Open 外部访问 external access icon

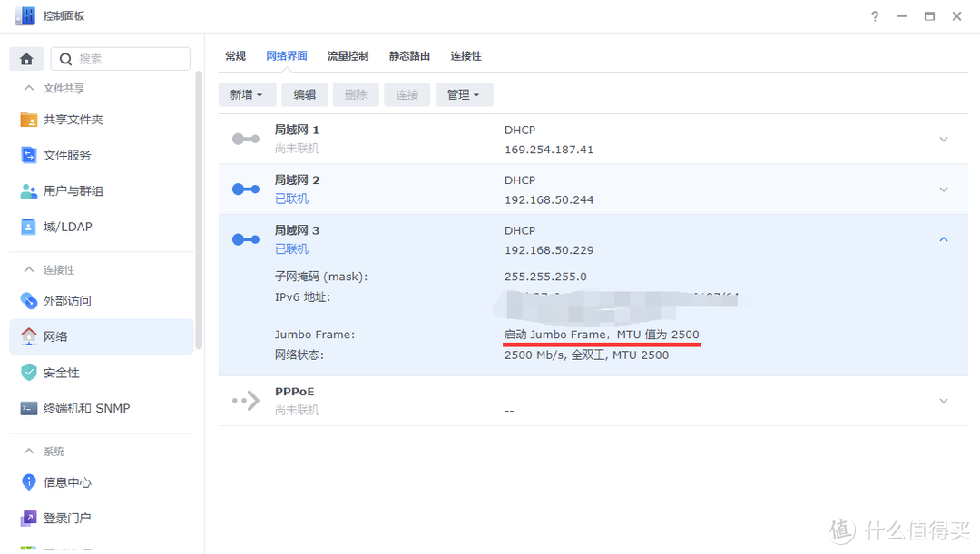(x=29, y=301)
